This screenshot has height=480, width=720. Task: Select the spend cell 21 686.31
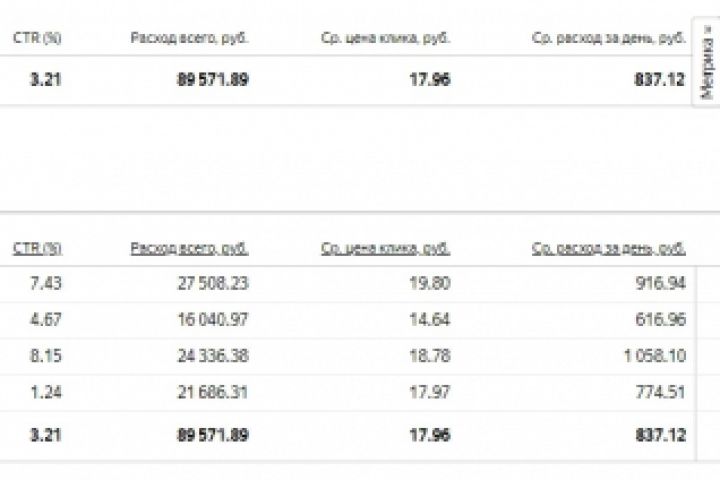coord(212,392)
